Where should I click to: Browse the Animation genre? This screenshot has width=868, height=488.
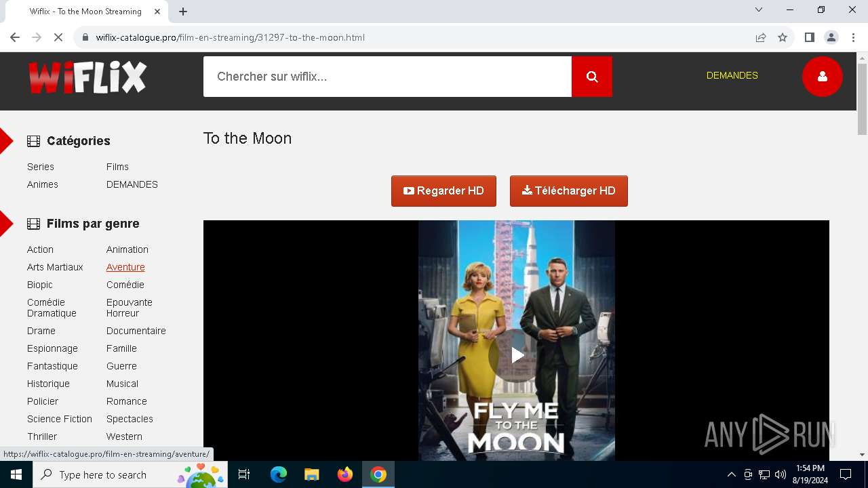point(127,249)
